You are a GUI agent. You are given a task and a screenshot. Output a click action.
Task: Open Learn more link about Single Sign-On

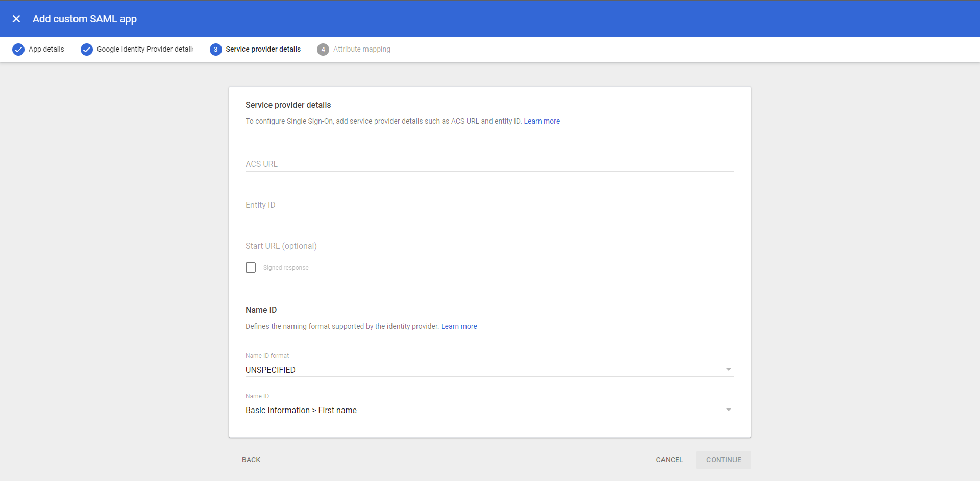coord(542,121)
